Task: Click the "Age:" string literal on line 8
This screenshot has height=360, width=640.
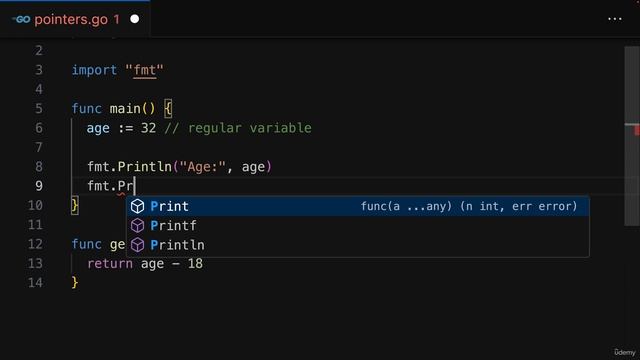Action: click(202, 167)
